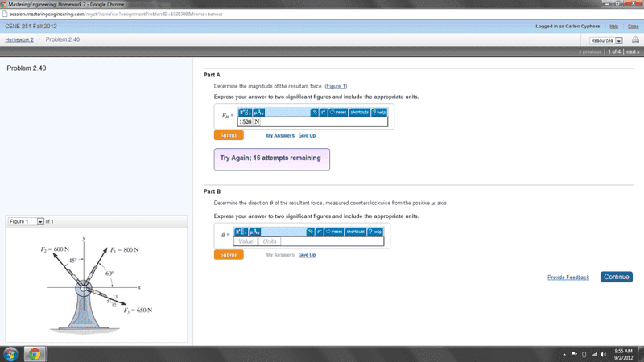Open templates palette in Part A toolbar
The height and width of the screenshot is (362, 644).
click(246, 112)
